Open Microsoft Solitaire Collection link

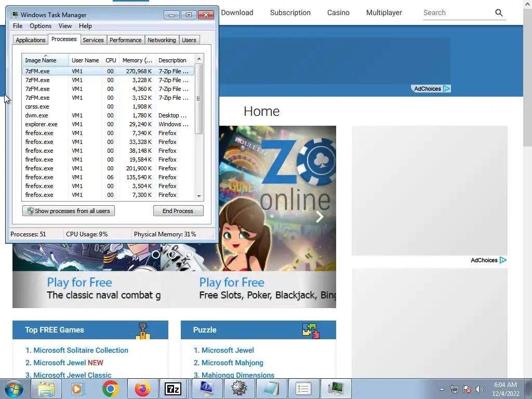(81, 350)
